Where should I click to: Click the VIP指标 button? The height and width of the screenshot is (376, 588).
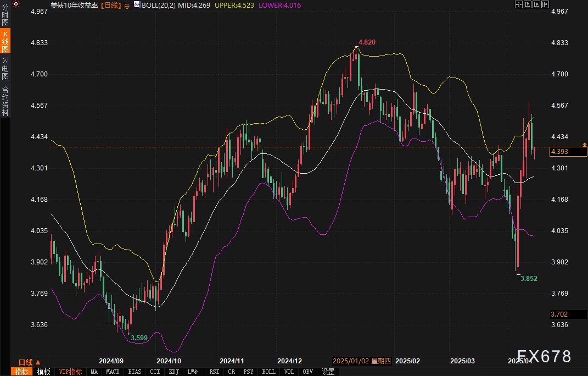click(x=70, y=372)
